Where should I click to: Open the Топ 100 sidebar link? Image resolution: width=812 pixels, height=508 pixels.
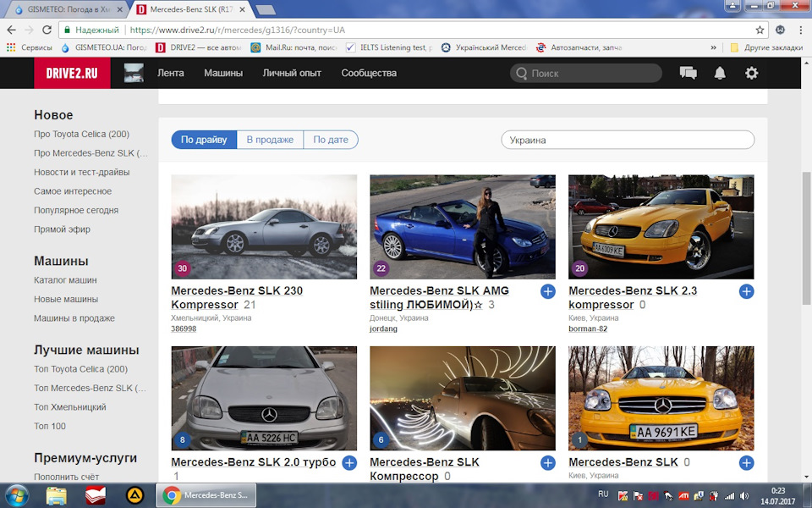click(x=50, y=426)
